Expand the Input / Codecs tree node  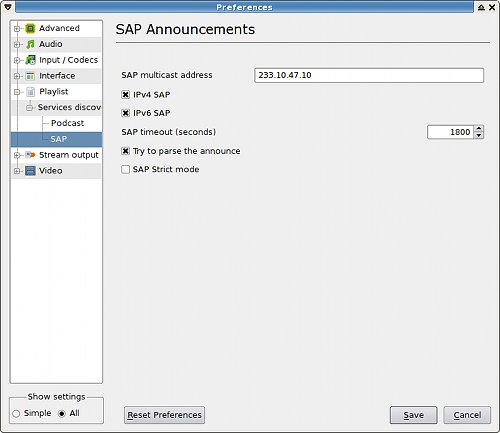click(17, 60)
